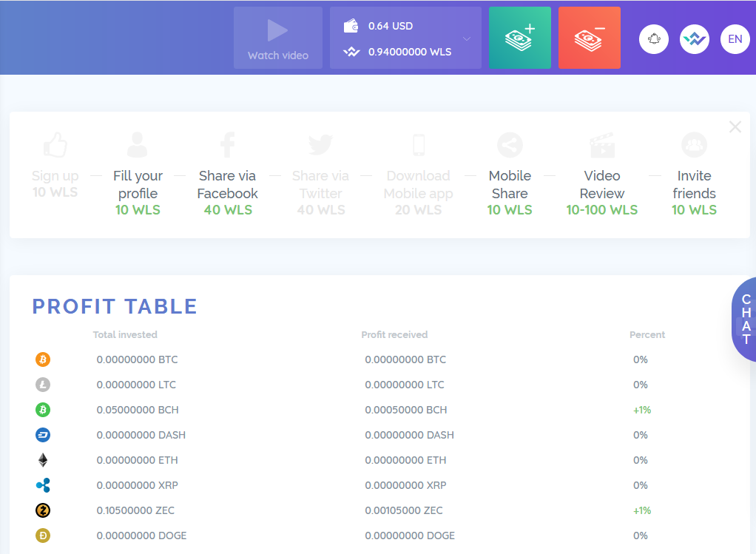Open the Fill your profile task

click(x=138, y=185)
